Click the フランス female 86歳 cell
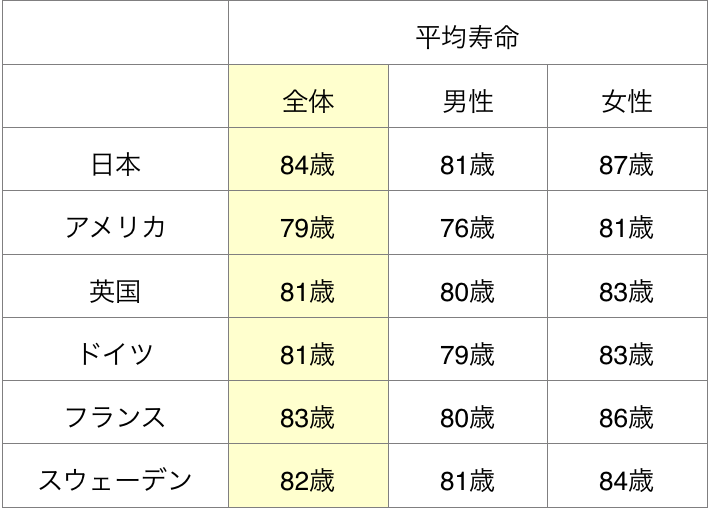The image size is (710, 510). [x=627, y=417]
